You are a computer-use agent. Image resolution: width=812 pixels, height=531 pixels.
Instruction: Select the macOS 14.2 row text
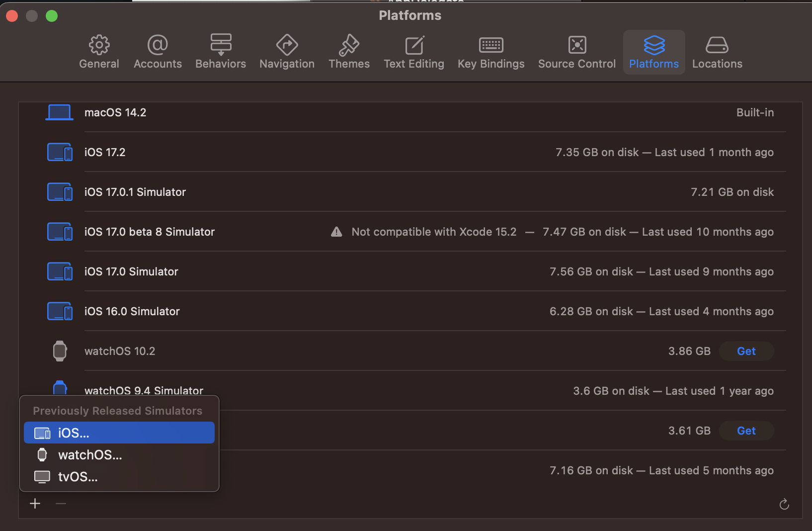pos(115,112)
